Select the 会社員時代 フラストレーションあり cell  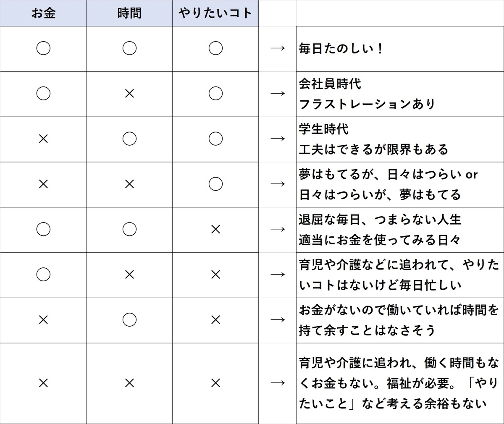tap(400, 94)
